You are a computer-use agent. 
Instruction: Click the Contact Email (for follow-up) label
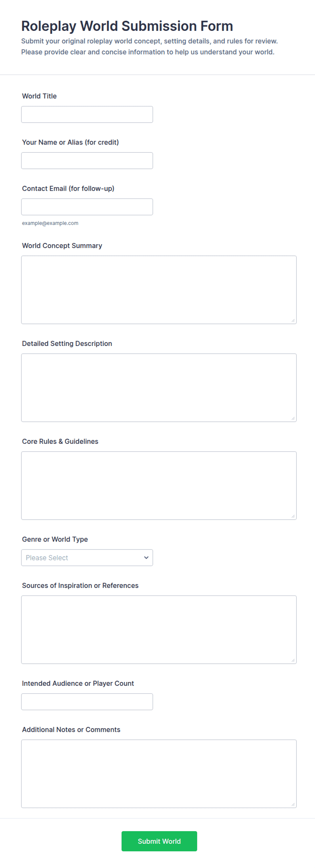tap(68, 189)
